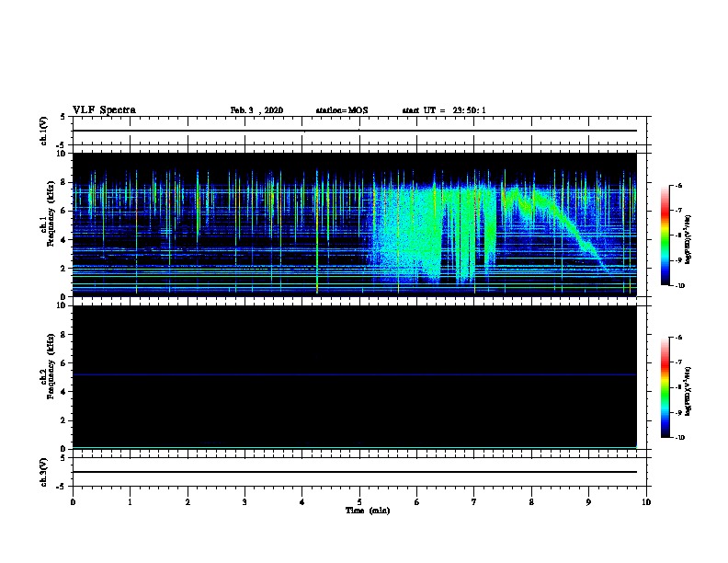Screen dimensions: 728x563
Task: Click the "-10" label on ch.2 color scale
Action: click(x=679, y=438)
